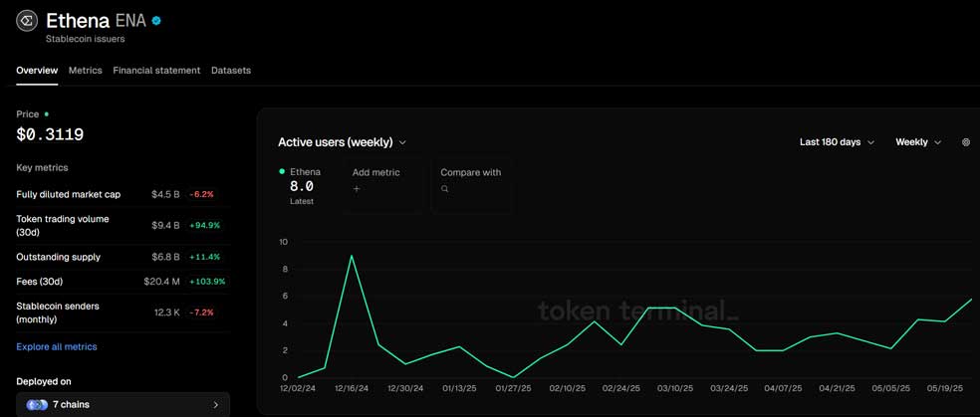
Task: Click the 12.3 K senders value
Action: tap(167, 313)
